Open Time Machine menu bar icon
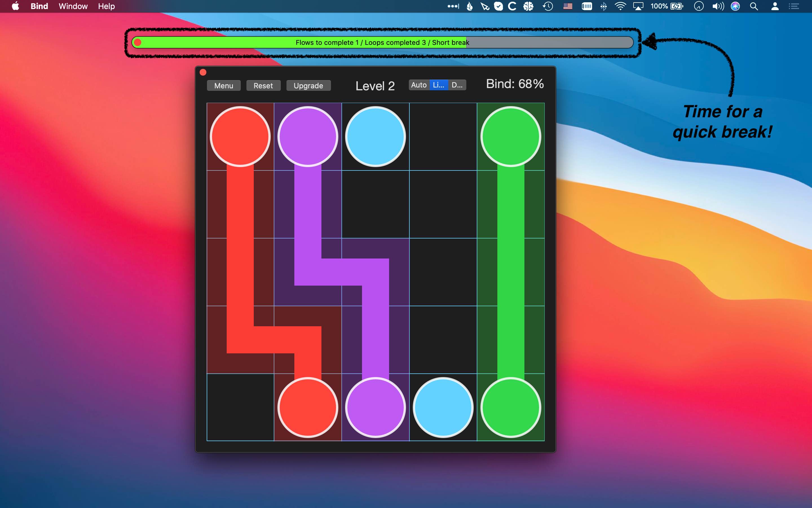812x508 pixels. [x=548, y=6]
